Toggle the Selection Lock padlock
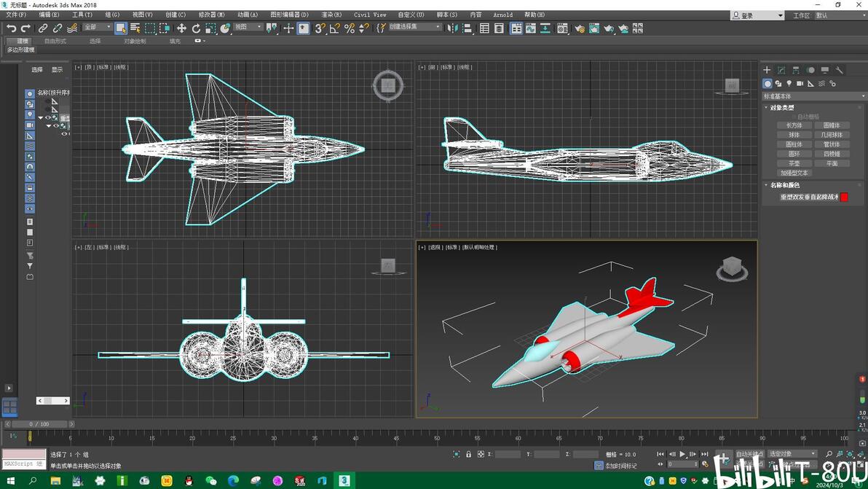Screen dimensions: 868x489 tap(468, 454)
